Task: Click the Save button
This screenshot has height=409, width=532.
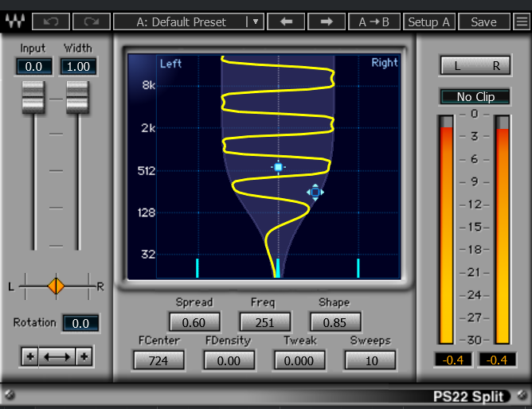Action: click(484, 22)
